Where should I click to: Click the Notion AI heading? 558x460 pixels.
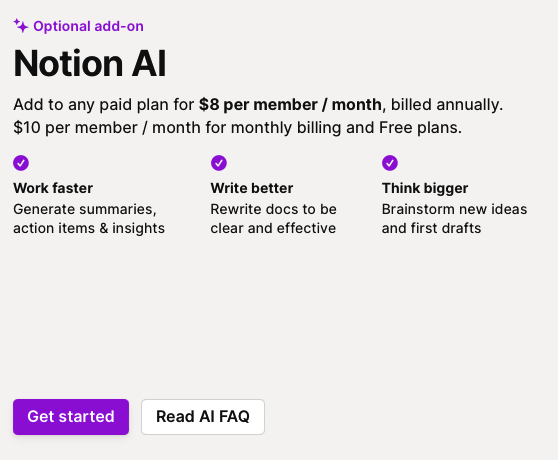(x=90, y=63)
